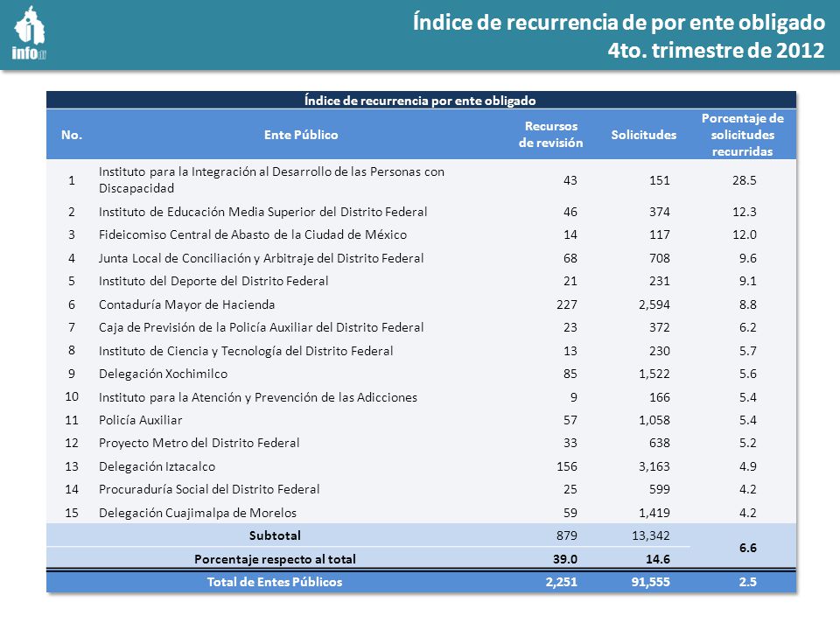Click the InfoDF logo icon

[x=30, y=32]
